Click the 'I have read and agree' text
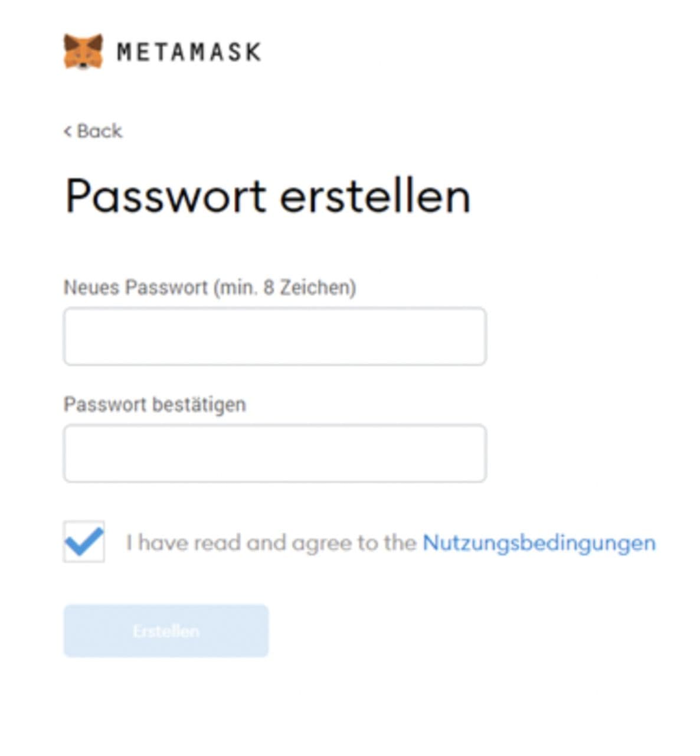700x756 pixels. tap(271, 543)
